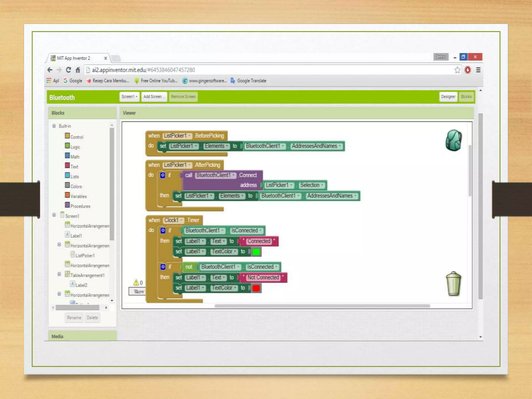
Task: Click the green color swatch block
Action: click(256, 252)
